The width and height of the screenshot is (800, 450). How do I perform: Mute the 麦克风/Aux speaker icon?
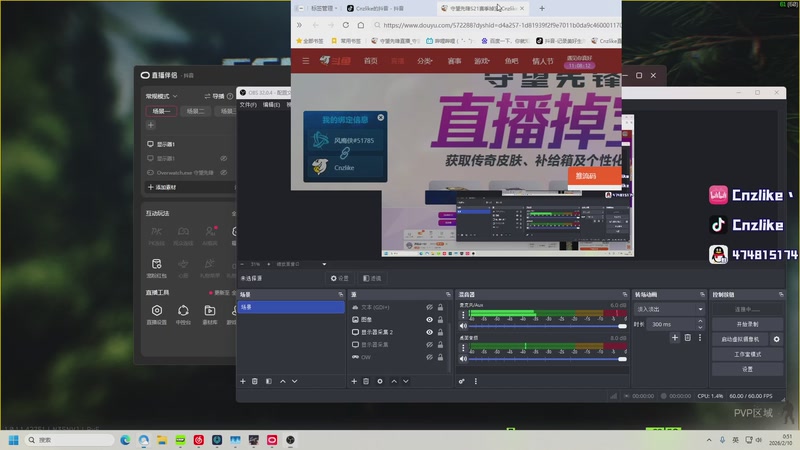463,326
